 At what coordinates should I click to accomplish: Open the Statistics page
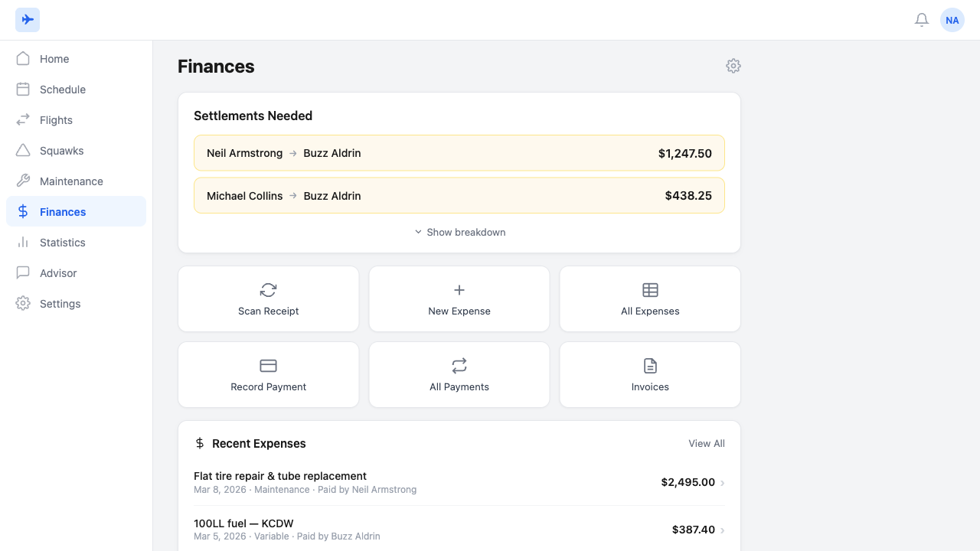(x=63, y=242)
